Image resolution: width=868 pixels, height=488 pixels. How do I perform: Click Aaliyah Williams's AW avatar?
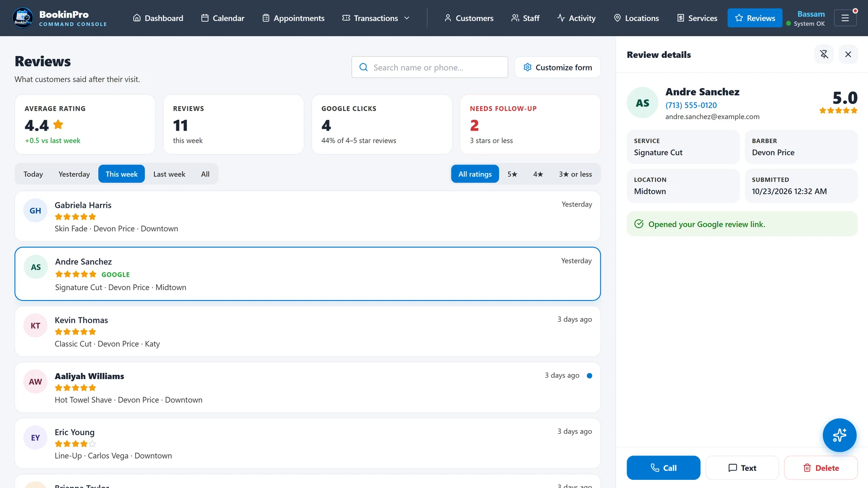pos(35,382)
